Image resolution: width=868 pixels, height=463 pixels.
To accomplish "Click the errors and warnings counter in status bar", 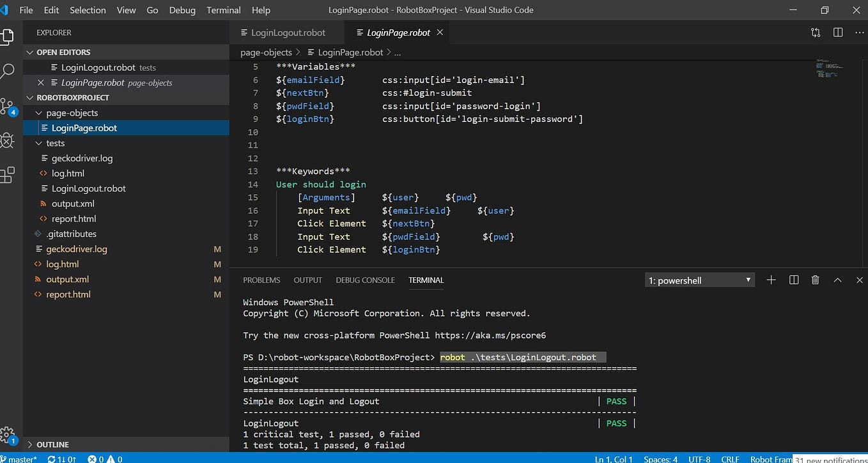I will coord(105,459).
